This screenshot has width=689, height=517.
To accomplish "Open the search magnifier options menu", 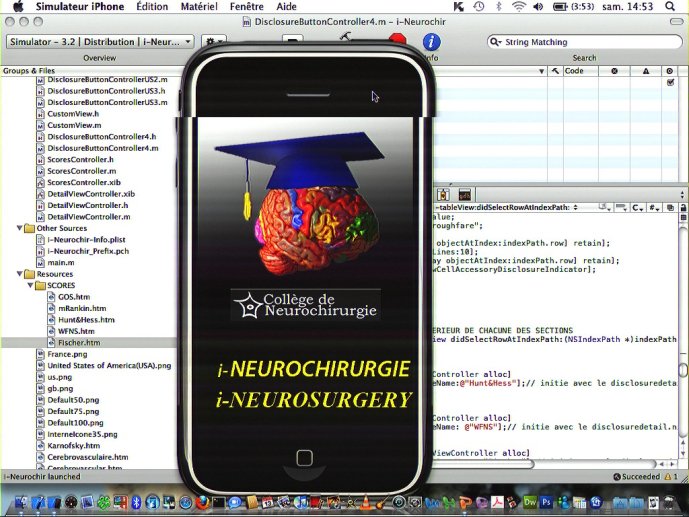I will 495,42.
